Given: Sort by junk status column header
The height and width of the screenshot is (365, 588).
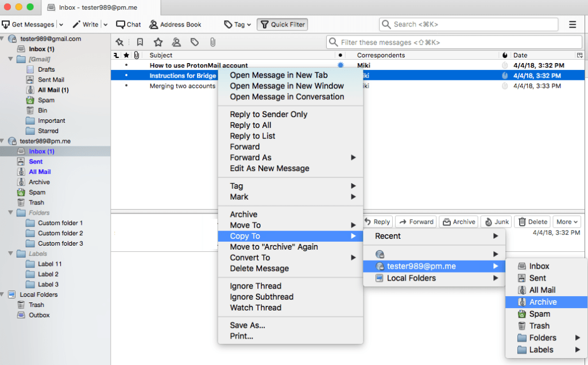Looking at the screenshot, I should coord(505,56).
